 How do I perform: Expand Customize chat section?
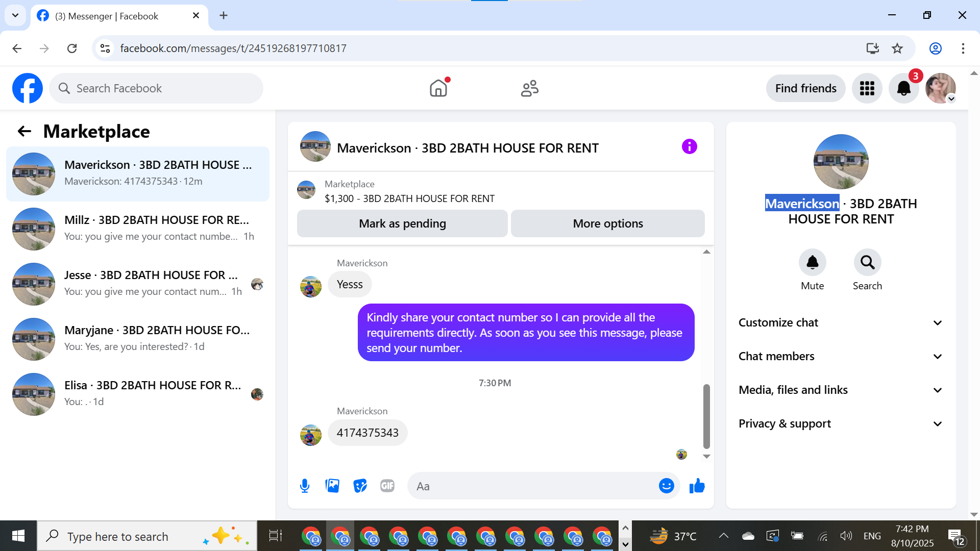[841, 322]
